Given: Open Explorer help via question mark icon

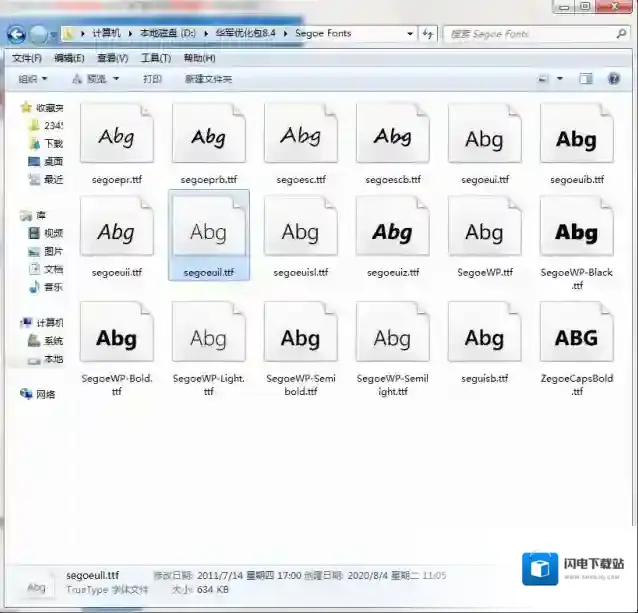Looking at the screenshot, I should [x=614, y=79].
